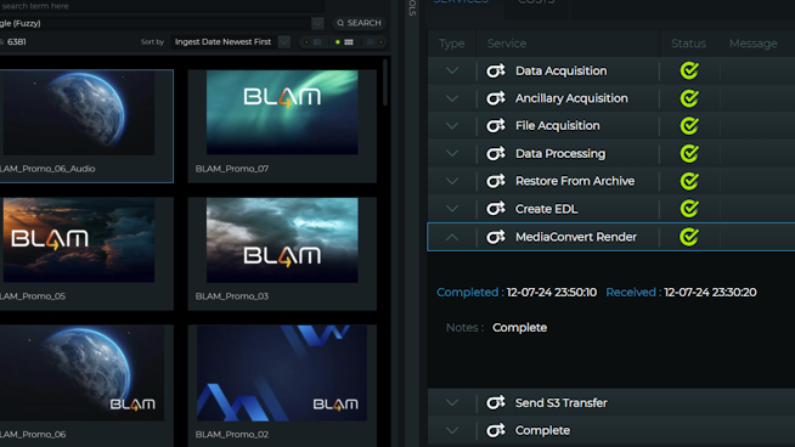Click the Service column header
Viewport: 795px width, 447px height.
[507, 44]
